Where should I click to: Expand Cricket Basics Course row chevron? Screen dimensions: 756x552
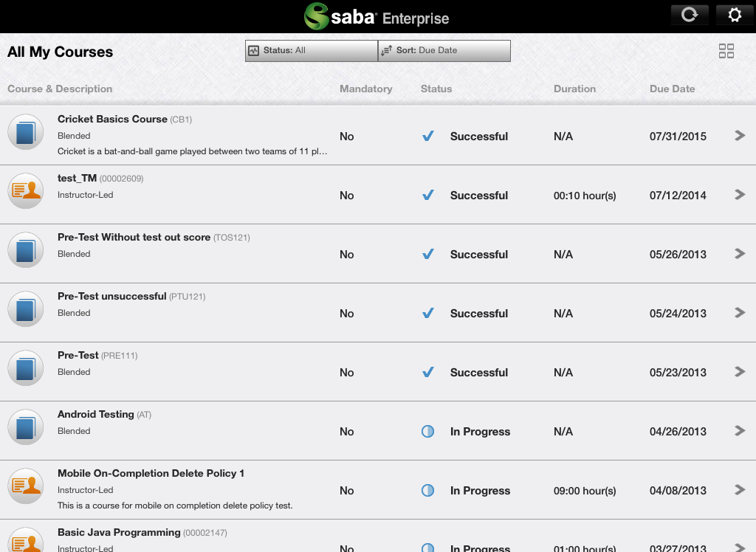point(740,136)
